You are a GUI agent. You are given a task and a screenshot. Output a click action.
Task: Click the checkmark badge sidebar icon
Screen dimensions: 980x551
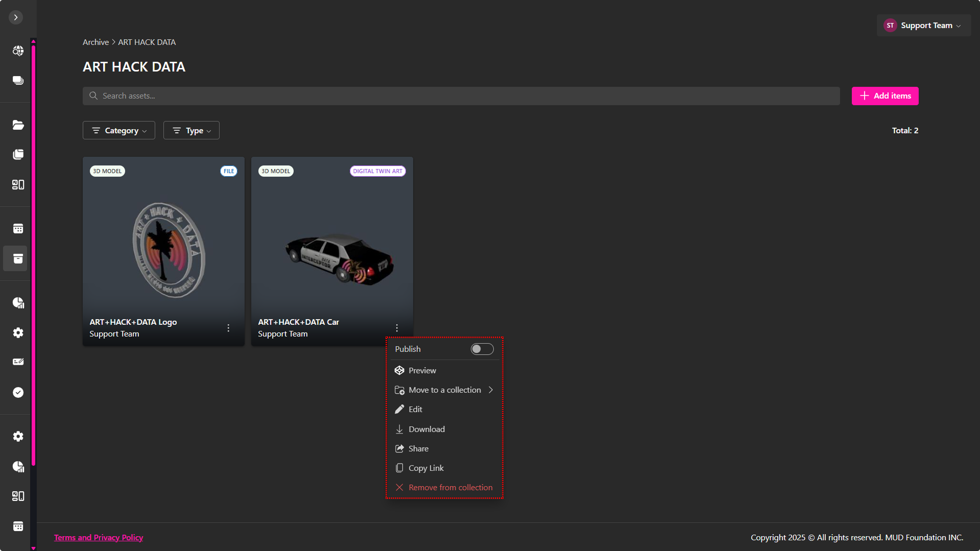point(18,393)
